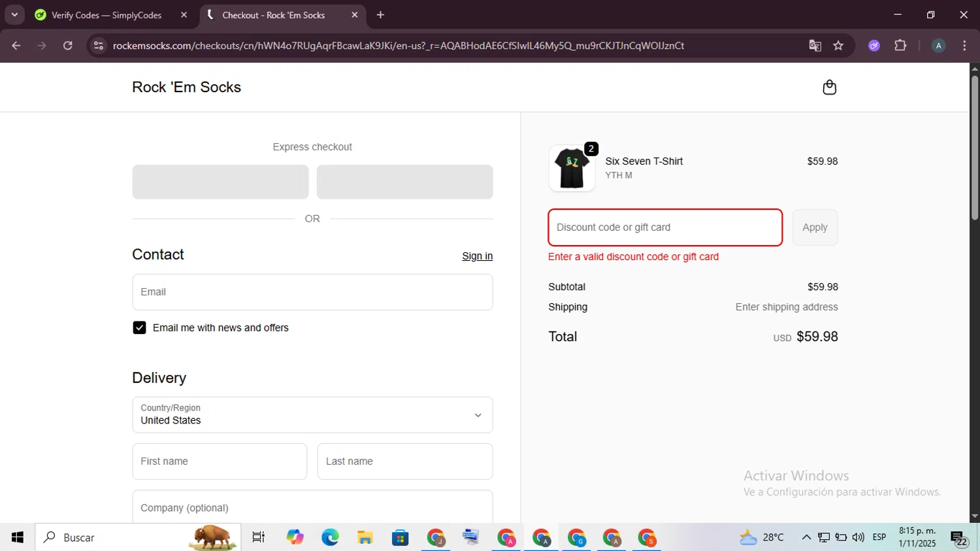Screen dimensions: 980x551
Task: Show hidden system tray icons
Action: click(806, 537)
